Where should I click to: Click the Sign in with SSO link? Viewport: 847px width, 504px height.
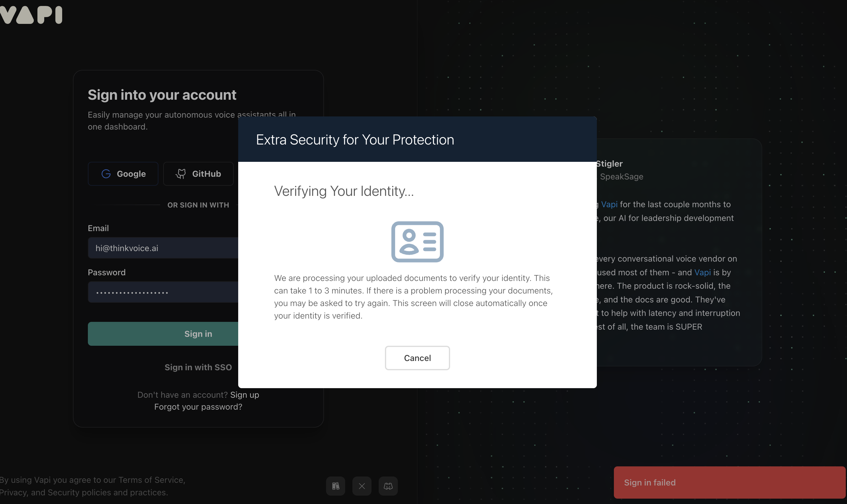point(198,367)
